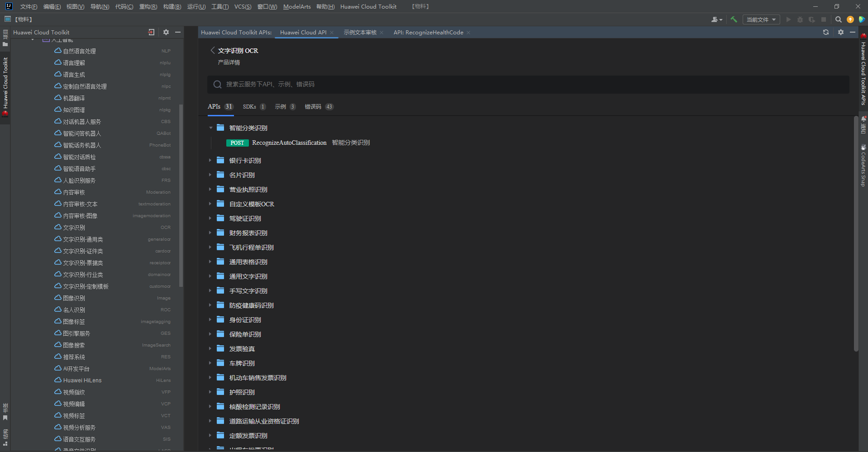This screenshot has width=868, height=452.
Task: Select the 错误码 tab
Action: tap(319, 107)
